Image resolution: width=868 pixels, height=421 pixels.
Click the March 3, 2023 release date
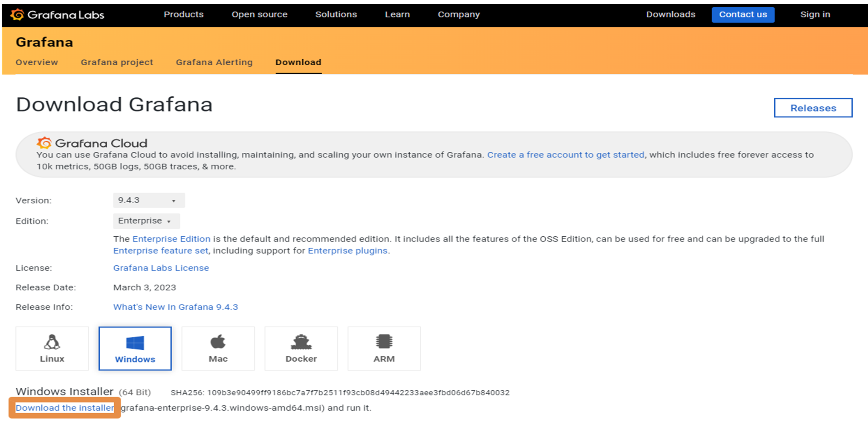145,287
